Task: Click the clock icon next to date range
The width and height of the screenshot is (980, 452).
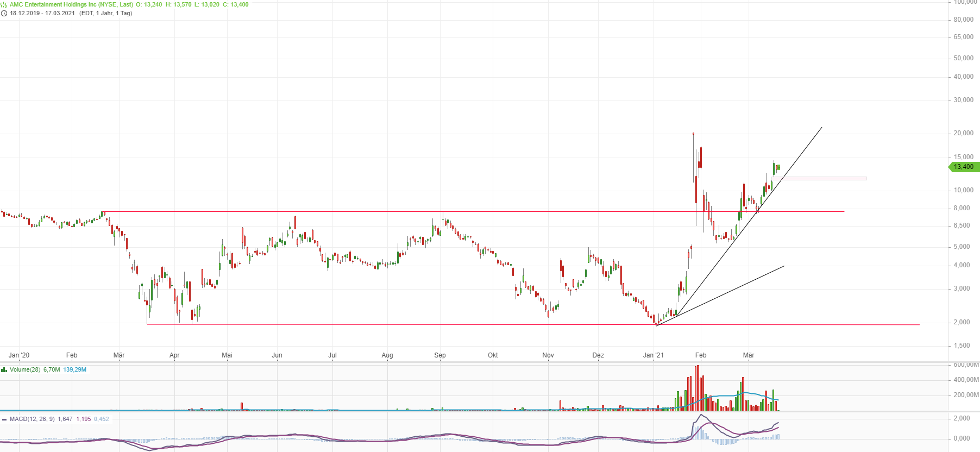Action: click(4, 13)
